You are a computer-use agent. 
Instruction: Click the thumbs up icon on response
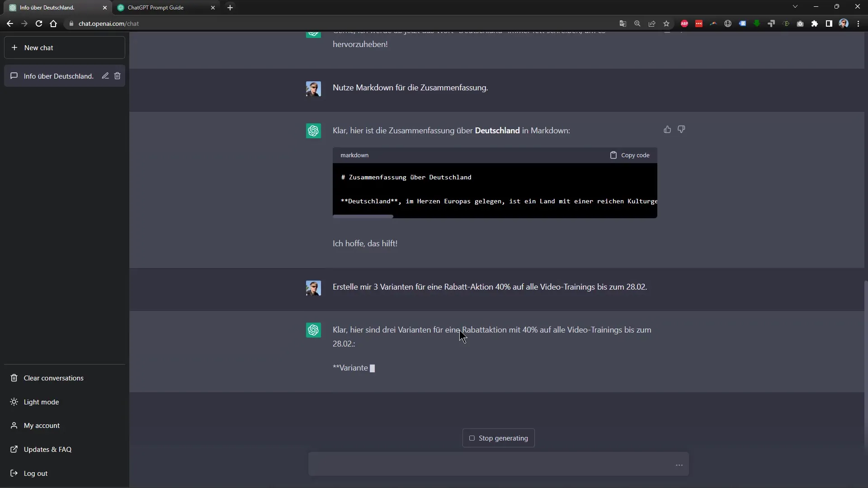(667, 129)
